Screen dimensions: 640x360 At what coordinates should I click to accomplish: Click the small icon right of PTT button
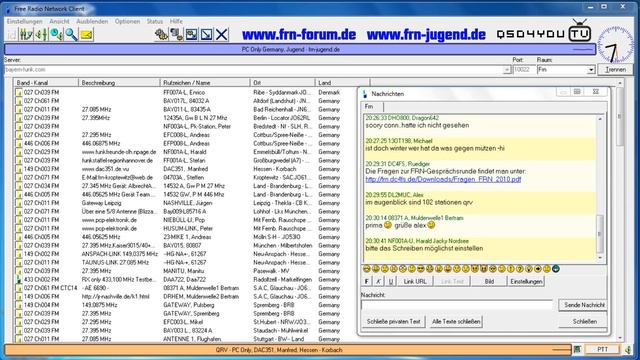pos(628,349)
